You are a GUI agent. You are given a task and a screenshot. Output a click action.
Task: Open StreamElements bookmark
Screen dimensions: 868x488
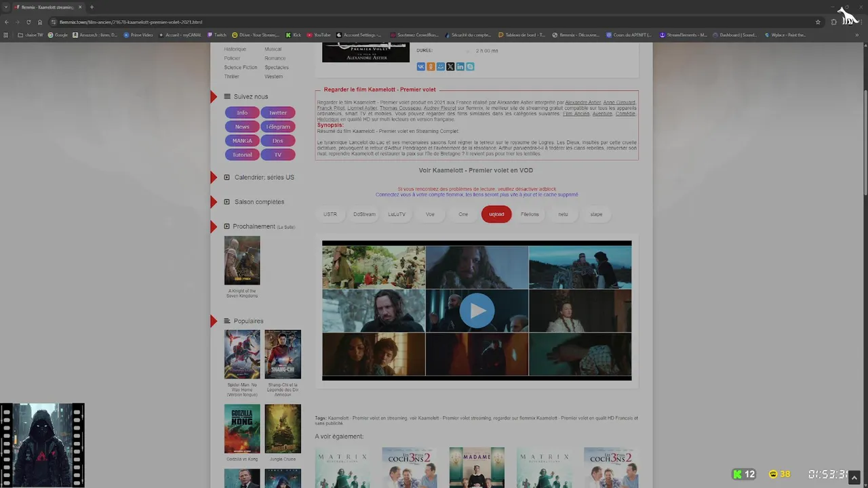click(x=684, y=35)
